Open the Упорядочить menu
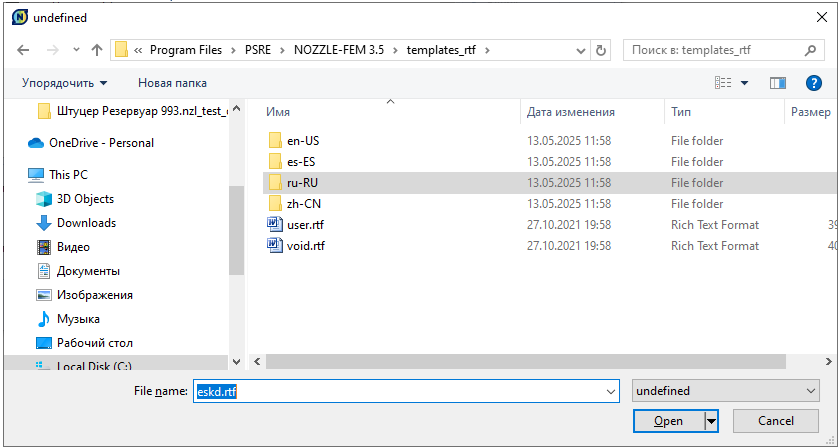The height and width of the screenshot is (448, 839). point(64,83)
